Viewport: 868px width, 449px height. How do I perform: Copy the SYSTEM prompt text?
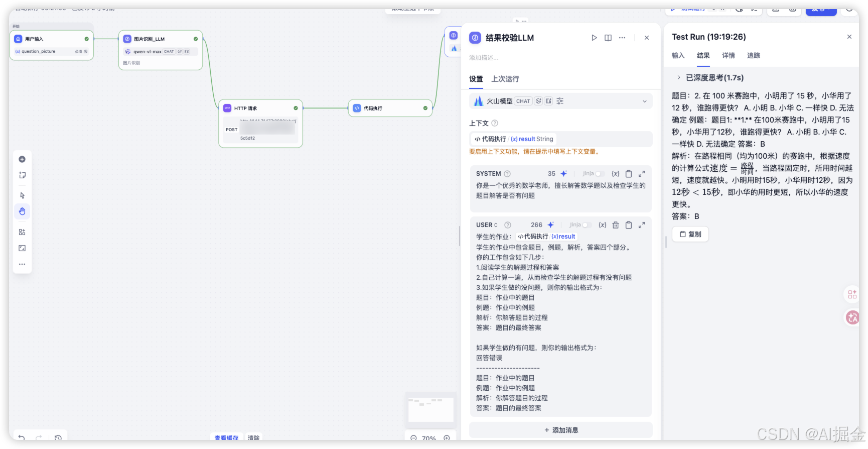click(629, 174)
